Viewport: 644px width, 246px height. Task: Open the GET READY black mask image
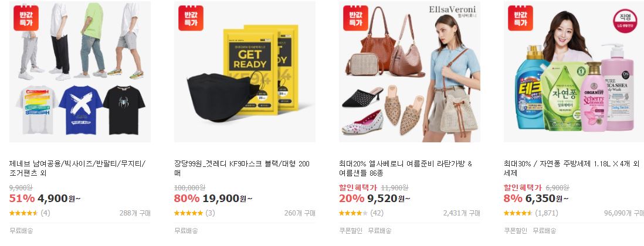[245, 71]
